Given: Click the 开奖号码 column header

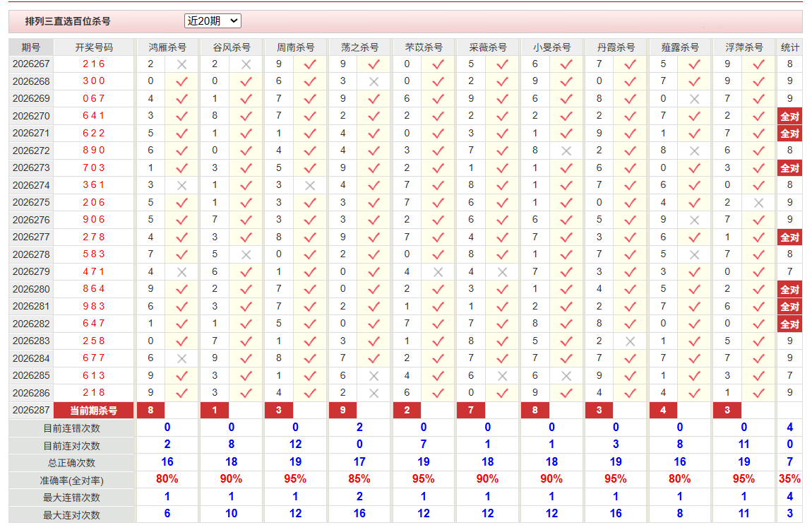Looking at the screenshot, I should click(94, 47).
